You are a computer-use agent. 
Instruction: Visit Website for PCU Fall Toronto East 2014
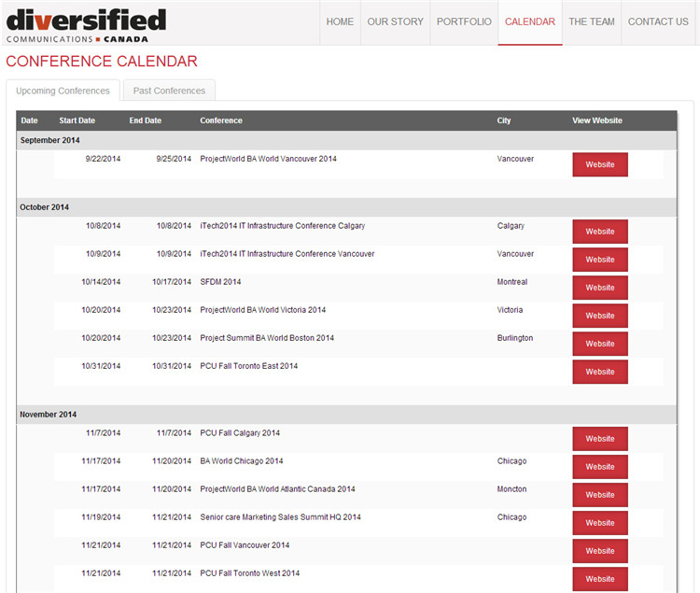[x=599, y=372]
